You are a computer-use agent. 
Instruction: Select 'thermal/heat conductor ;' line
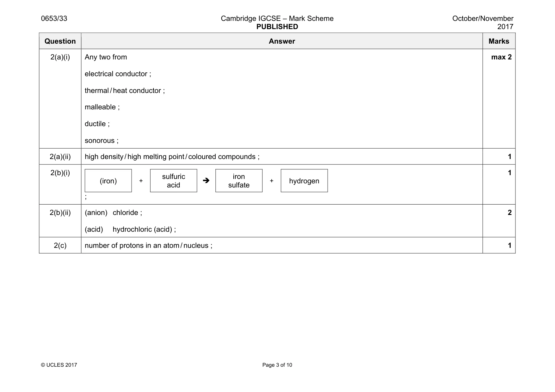(x=125, y=91)
